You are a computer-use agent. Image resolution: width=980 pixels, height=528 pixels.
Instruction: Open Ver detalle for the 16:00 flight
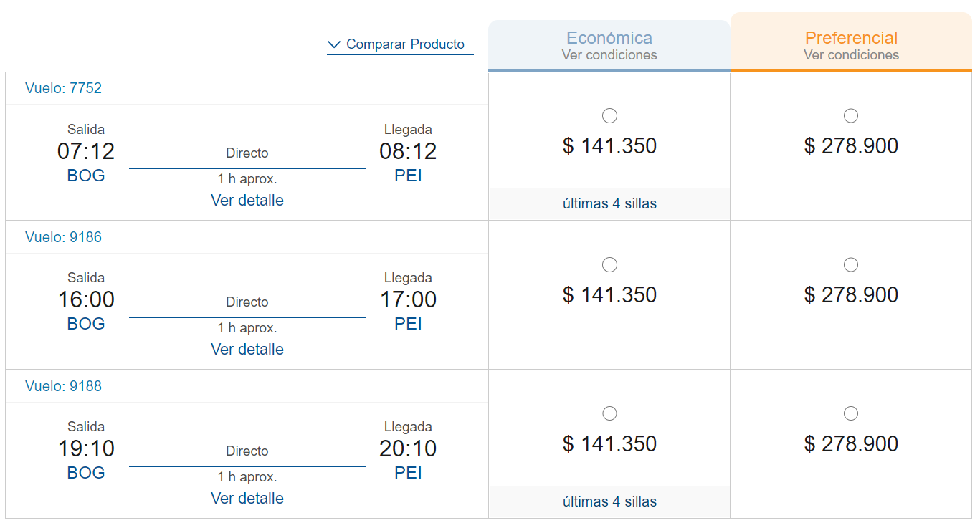pos(247,350)
